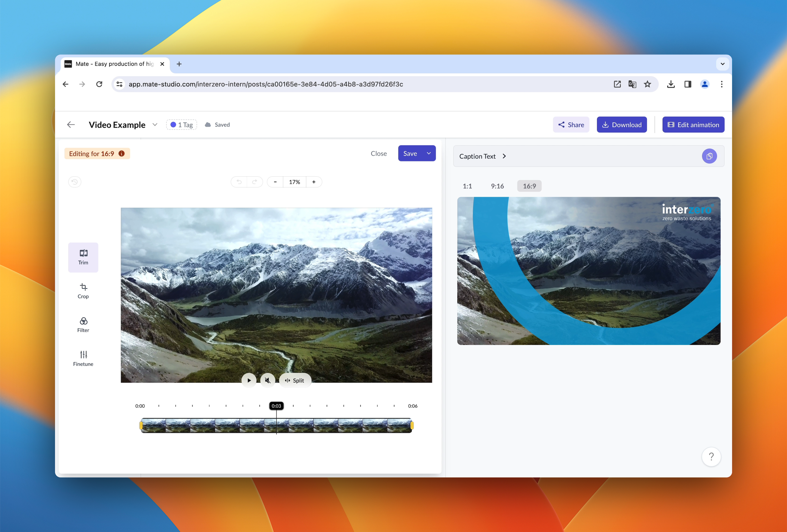
Task: Expand the Video Example title dropdown
Action: (155, 125)
